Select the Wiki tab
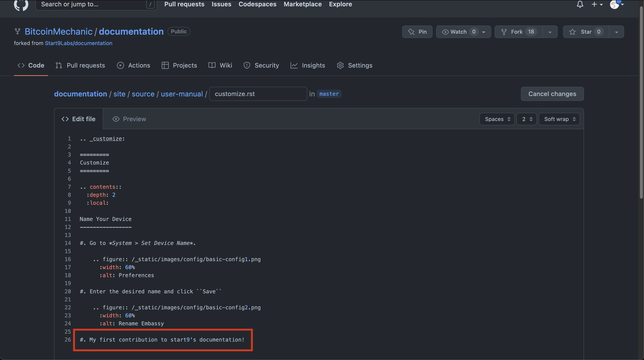 [220, 65]
